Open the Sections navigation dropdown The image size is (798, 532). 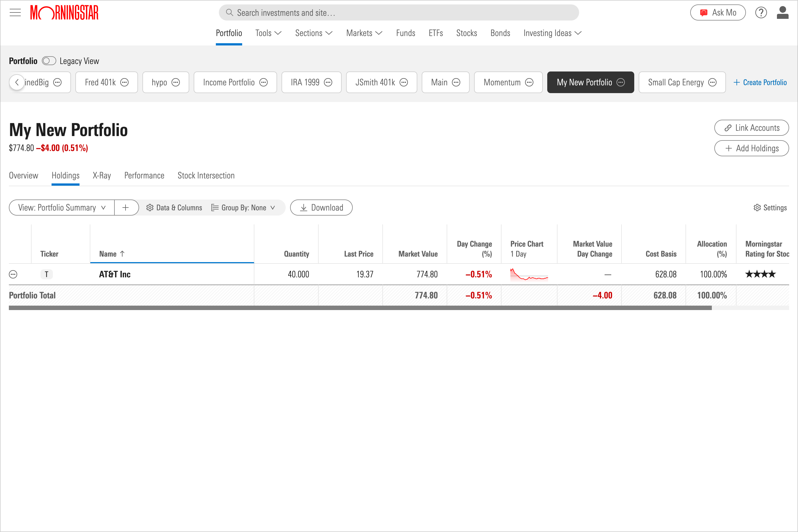pyautogui.click(x=313, y=33)
